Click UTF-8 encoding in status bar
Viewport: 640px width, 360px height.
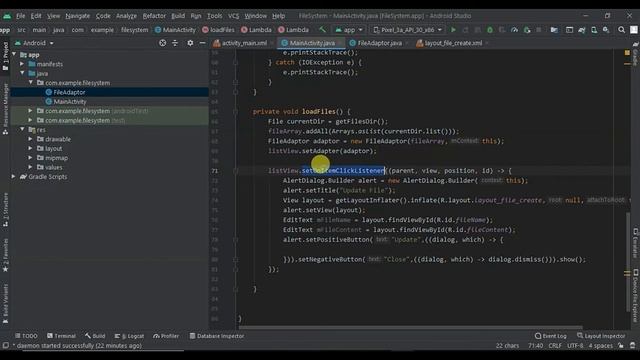575,346
